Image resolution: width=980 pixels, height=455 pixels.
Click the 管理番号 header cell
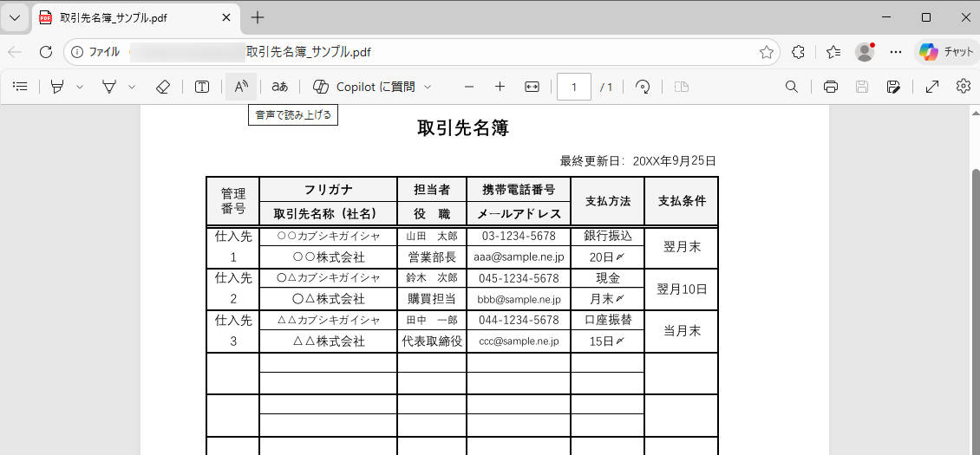[233, 201]
